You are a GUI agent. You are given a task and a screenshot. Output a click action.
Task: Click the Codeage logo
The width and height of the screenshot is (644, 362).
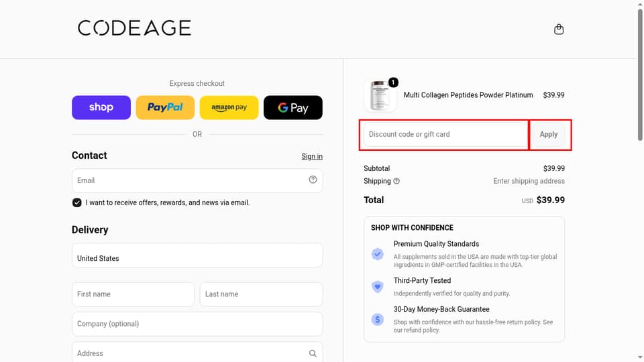134,28
